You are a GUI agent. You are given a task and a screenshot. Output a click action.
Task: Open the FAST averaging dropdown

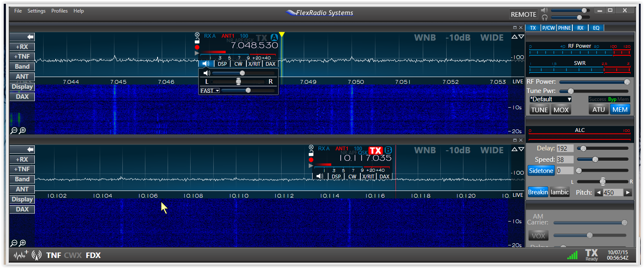[x=209, y=90]
